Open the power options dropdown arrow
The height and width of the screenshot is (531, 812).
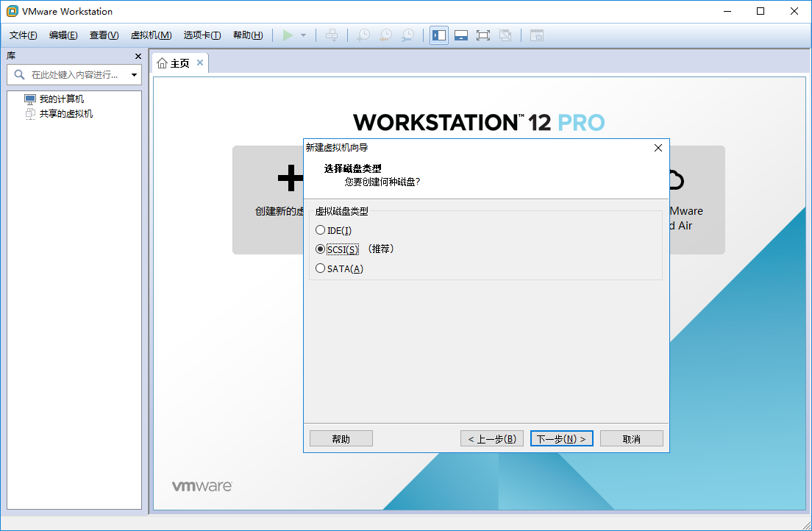(x=304, y=35)
